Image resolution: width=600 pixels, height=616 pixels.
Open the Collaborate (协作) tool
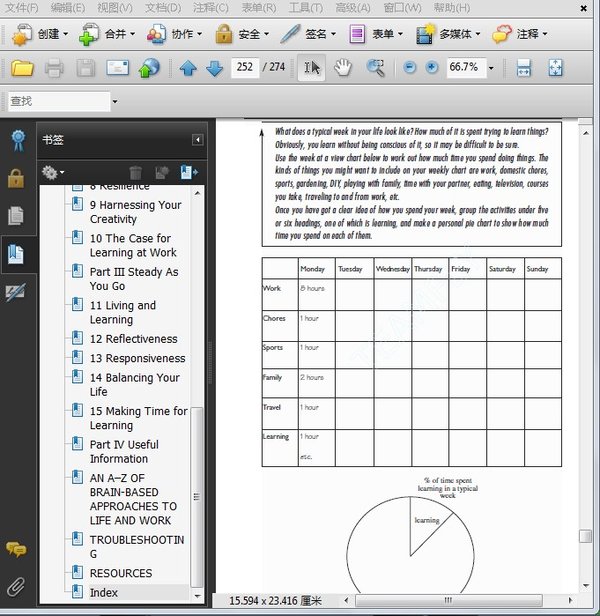(174, 34)
